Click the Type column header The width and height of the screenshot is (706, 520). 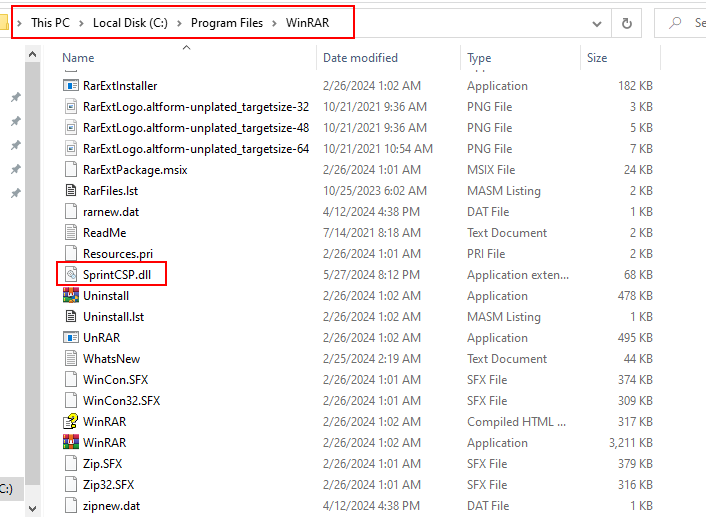[x=479, y=58]
